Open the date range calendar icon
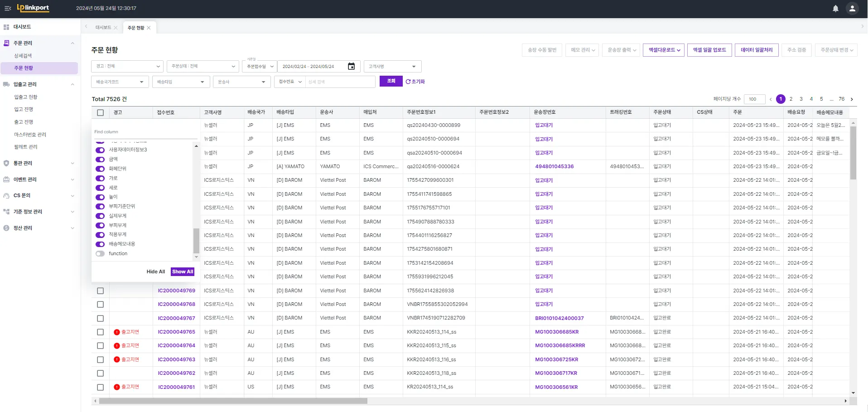 (351, 67)
